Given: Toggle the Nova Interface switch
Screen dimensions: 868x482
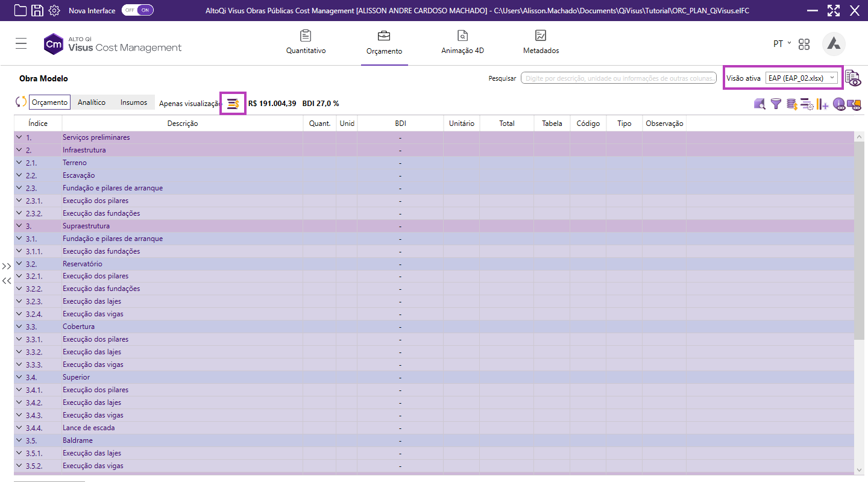Looking at the screenshot, I should tap(137, 10).
